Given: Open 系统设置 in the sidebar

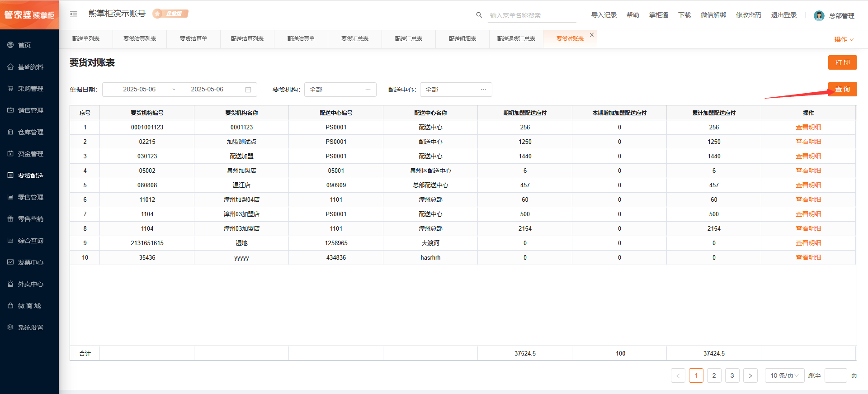Looking at the screenshot, I should point(30,328).
